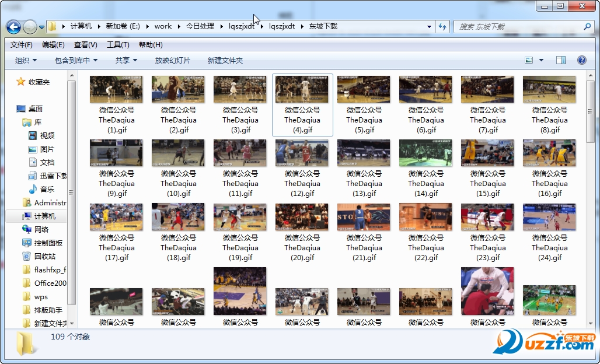Select thumbnail TheDaqiua (8).gif
The image size is (600, 364).
(x=549, y=89)
